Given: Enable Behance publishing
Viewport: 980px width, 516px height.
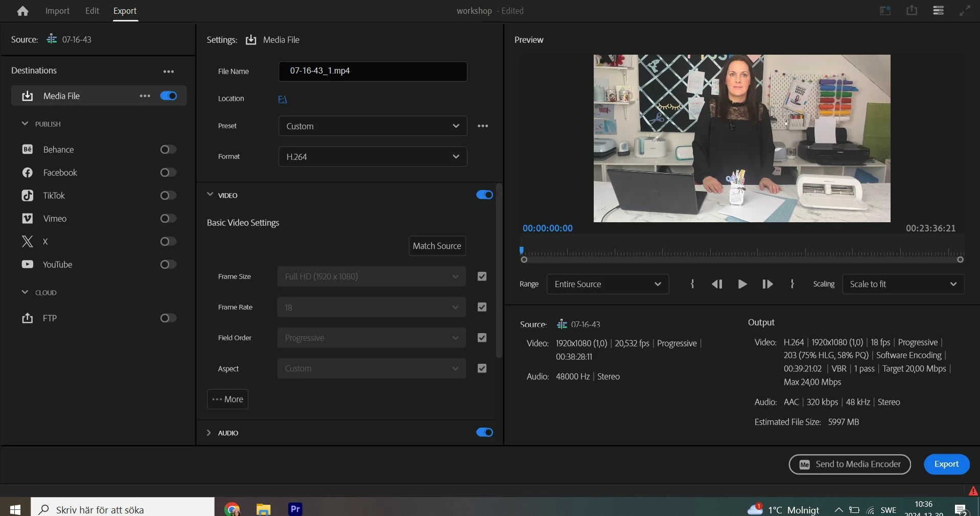Looking at the screenshot, I should 168,150.
